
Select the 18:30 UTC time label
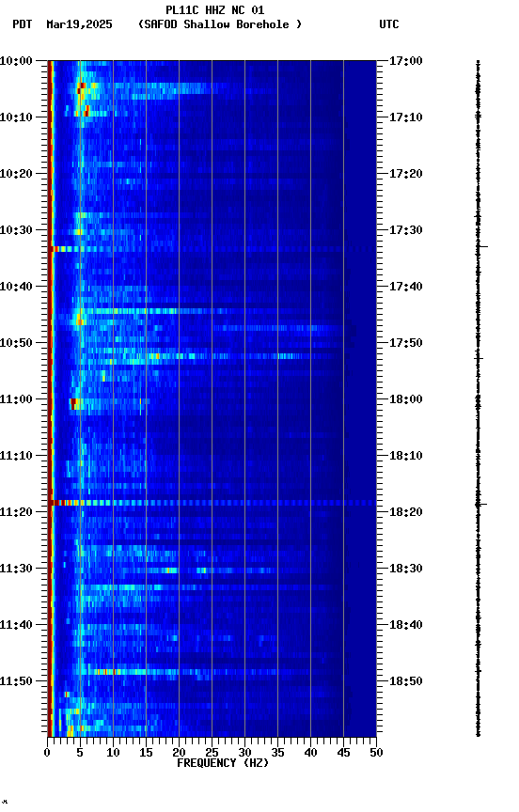pos(406,569)
